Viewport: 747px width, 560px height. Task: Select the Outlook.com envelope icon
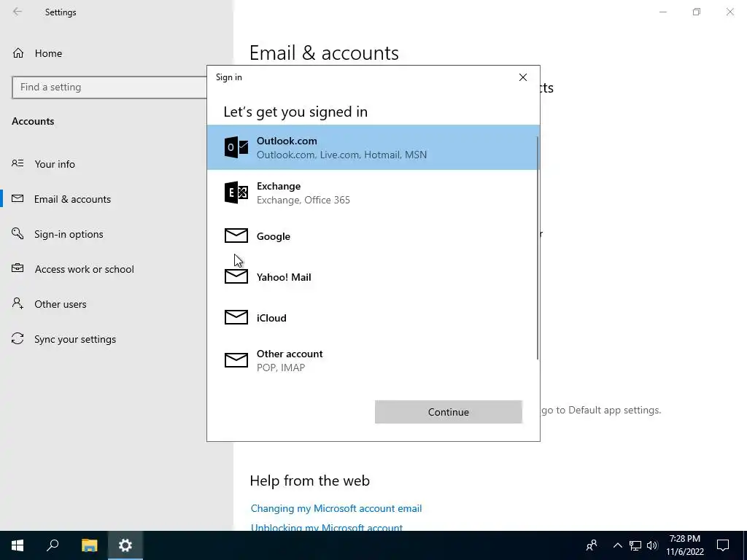tap(236, 147)
